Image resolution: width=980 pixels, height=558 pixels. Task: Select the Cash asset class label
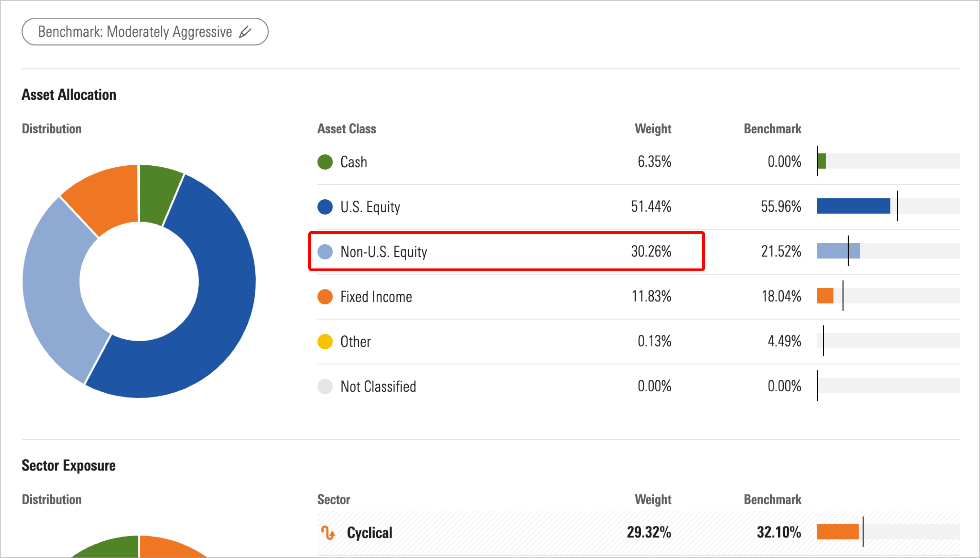coord(354,162)
